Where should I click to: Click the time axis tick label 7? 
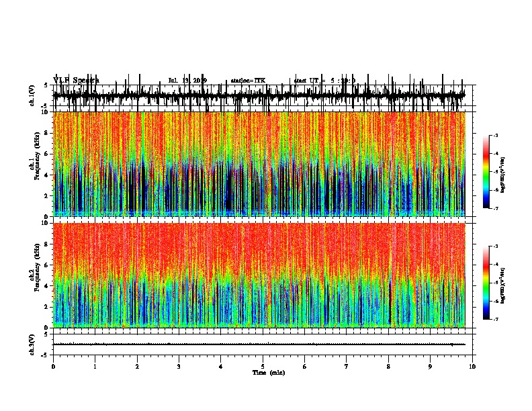click(347, 367)
